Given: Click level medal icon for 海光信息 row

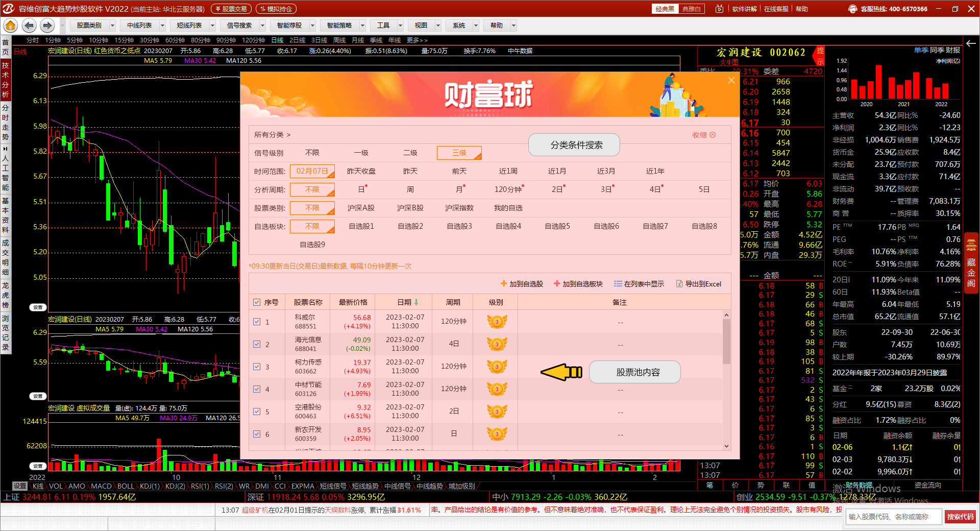Looking at the screenshot, I should [497, 344].
